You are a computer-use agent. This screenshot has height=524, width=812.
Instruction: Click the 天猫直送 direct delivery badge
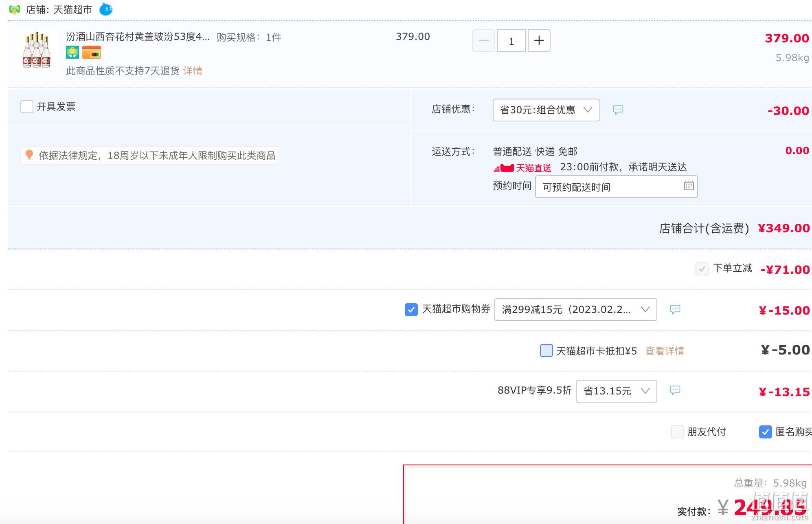(x=522, y=168)
